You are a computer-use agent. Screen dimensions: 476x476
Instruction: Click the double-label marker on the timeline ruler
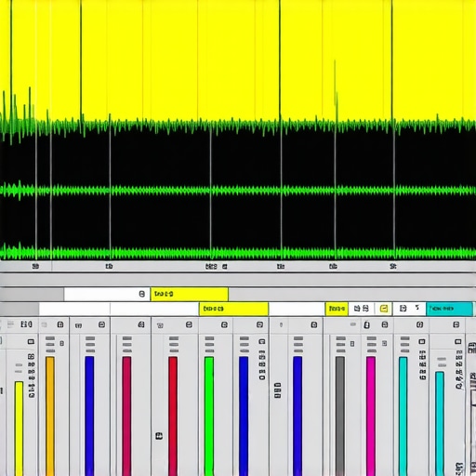[x=217, y=267]
